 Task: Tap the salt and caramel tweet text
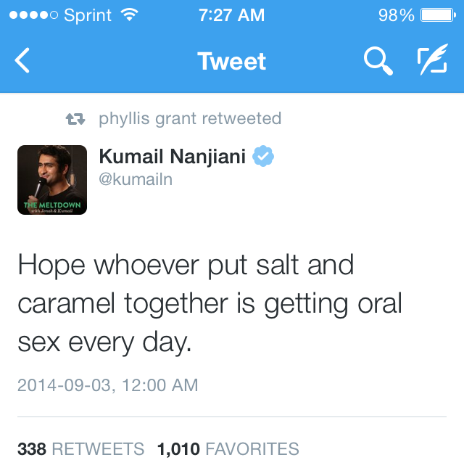coord(210,303)
